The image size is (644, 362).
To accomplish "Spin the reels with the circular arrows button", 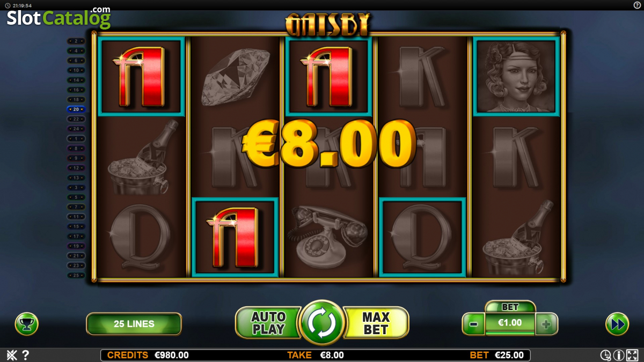I will pyautogui.click(x=321, y=323).
